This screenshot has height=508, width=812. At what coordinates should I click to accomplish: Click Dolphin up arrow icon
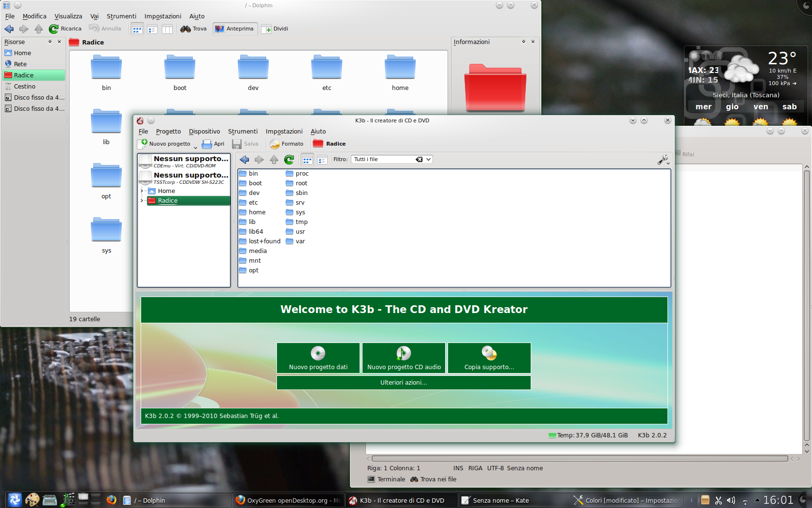[39, 29]
